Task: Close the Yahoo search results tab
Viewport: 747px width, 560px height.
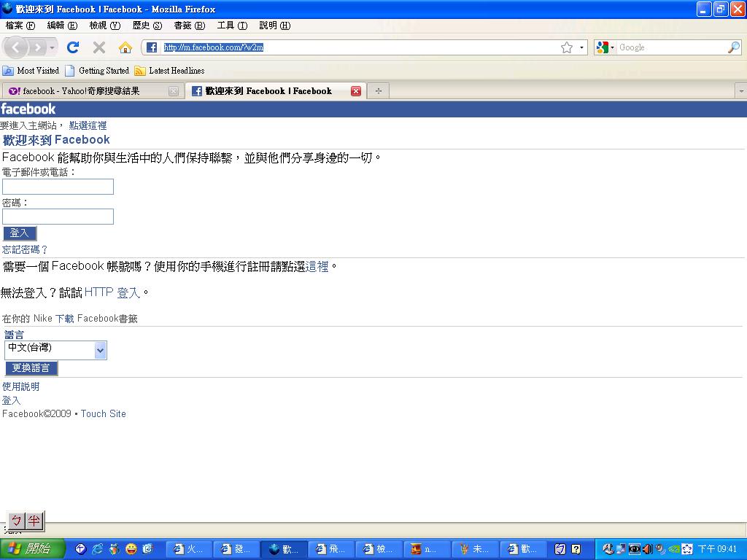Action: pos(174,91)
